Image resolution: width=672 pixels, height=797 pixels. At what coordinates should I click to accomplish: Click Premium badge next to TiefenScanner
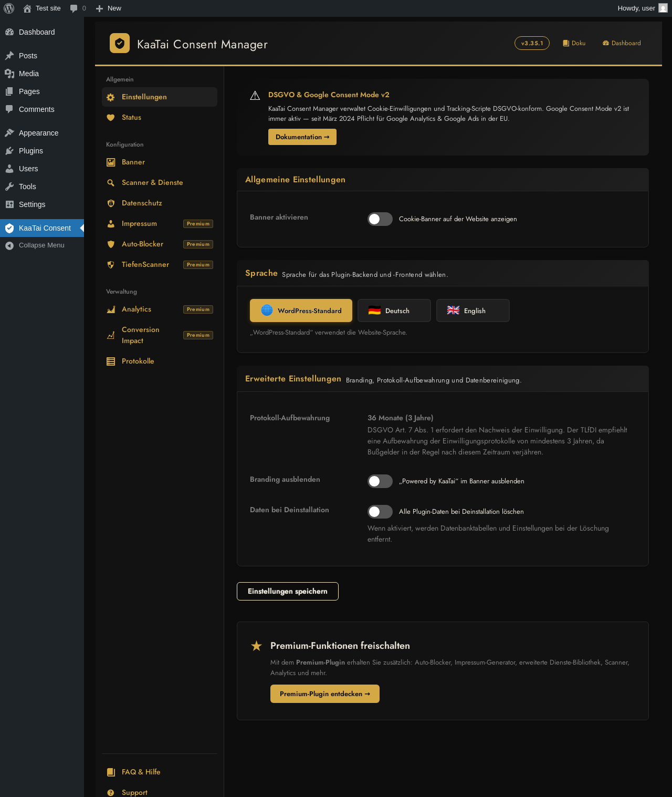(x=198, y=265)
